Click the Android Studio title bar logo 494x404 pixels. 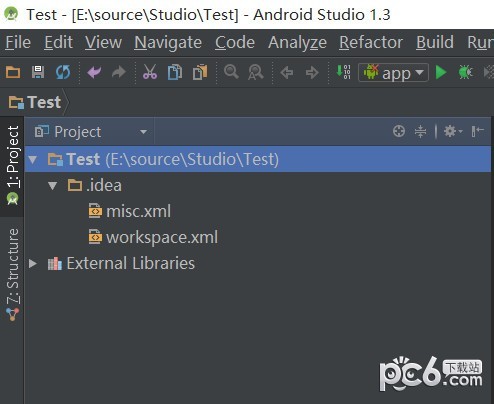coord(11,14)
